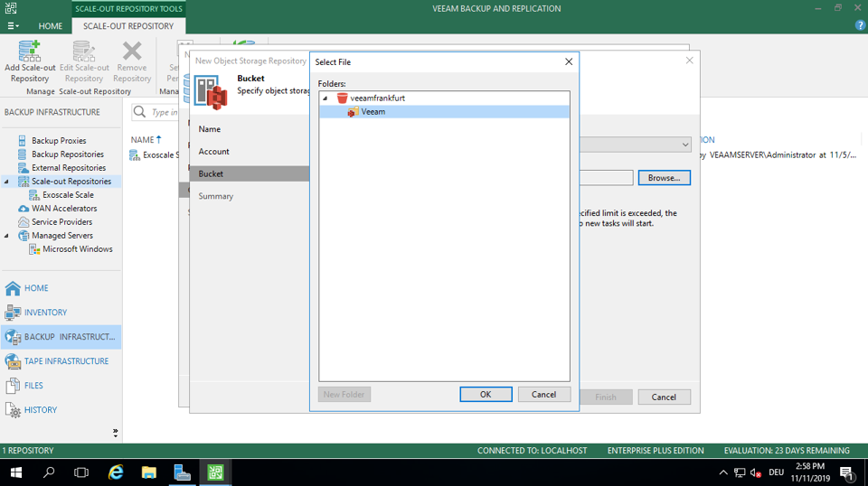Click the Browse button
This screenshot has width=868, height=486.
pyautogui.click(x=664, y=178)
